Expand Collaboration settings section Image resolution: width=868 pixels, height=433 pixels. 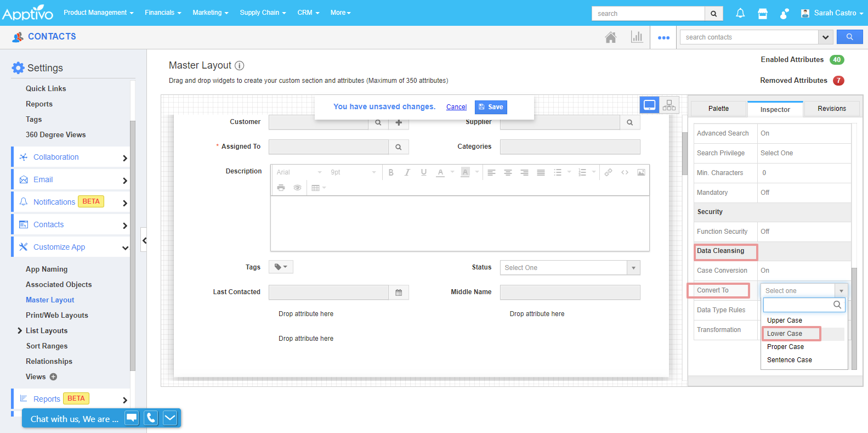point(71,157)
